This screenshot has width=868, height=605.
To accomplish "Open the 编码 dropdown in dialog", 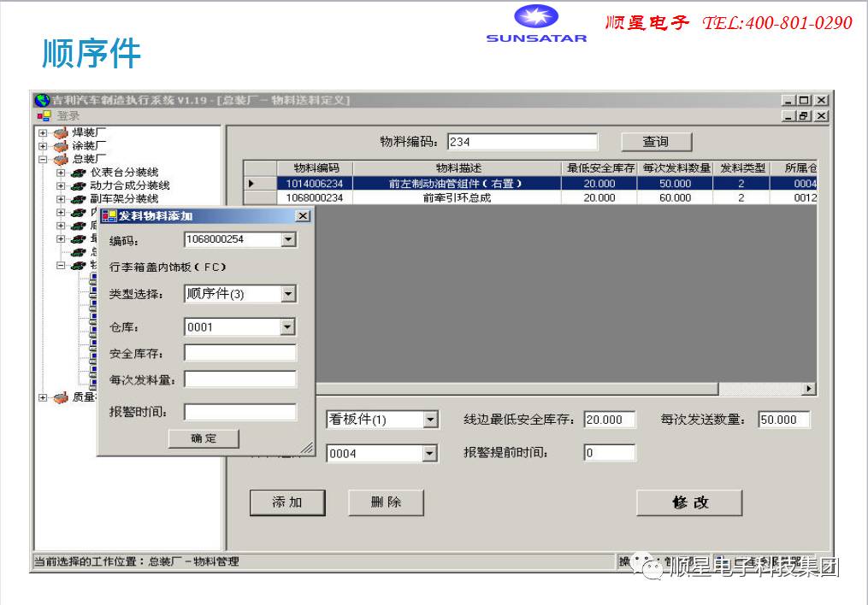I will (x=288, y=240).
